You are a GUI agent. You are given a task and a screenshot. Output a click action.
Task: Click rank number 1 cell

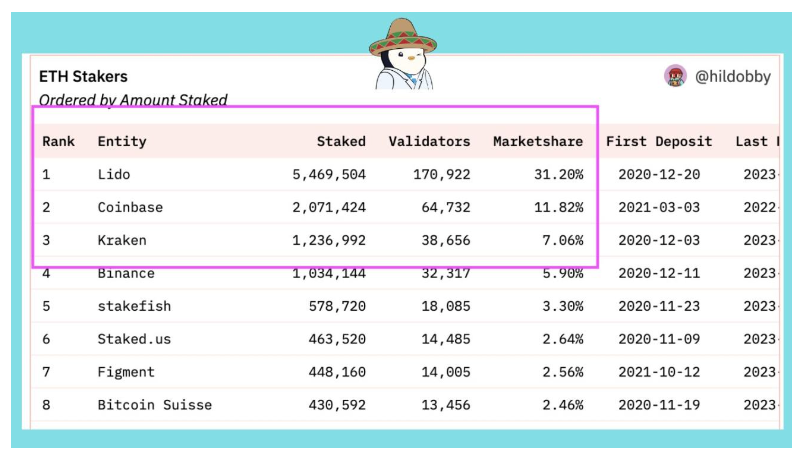click(x=46, y=174)
